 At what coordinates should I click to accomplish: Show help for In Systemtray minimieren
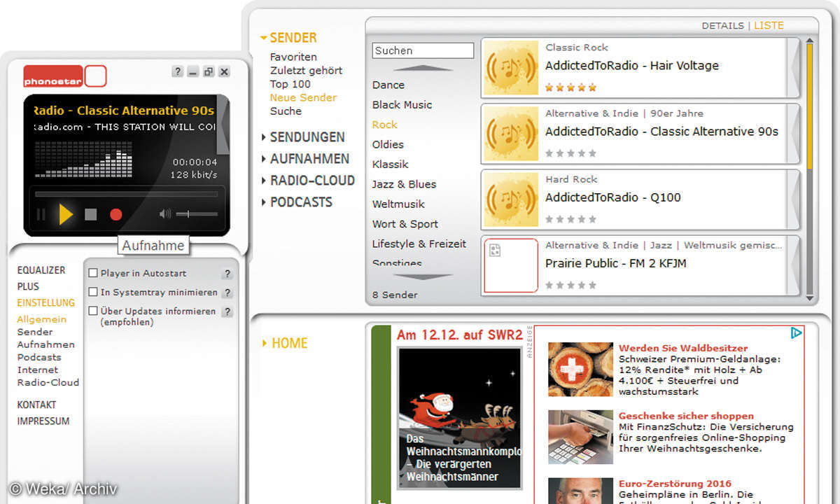tap(227, 293)
